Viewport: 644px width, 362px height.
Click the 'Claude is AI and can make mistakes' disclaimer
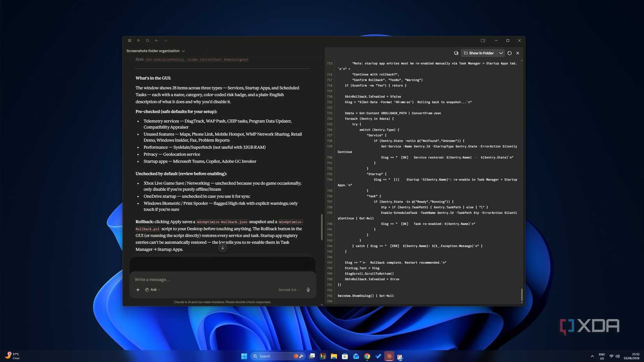pyautogui.click(x=222, y=302)
